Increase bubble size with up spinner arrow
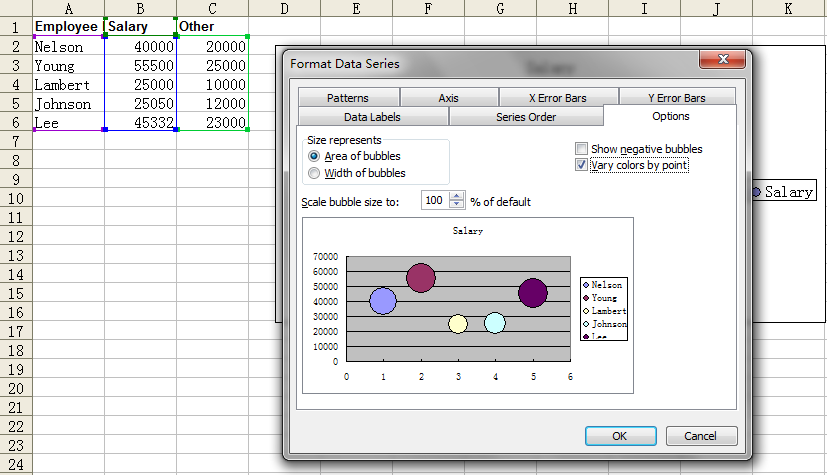Image resolution: width=827 pixels, height=475 pixels. [x=457, y=196]
